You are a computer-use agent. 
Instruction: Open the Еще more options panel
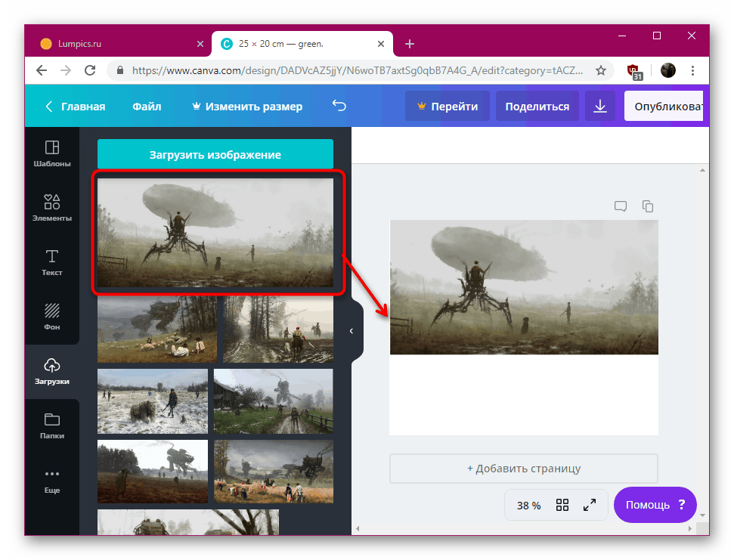(x=52, y=481)
